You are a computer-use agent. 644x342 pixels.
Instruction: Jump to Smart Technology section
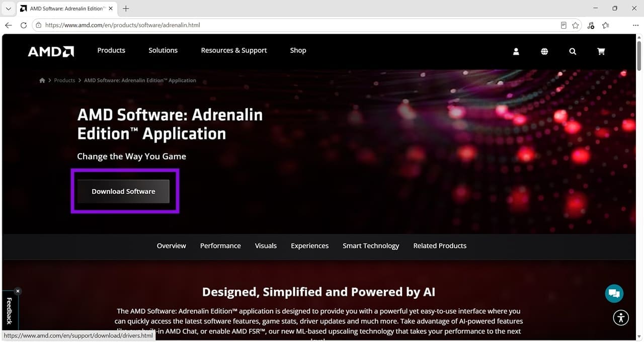371,246
